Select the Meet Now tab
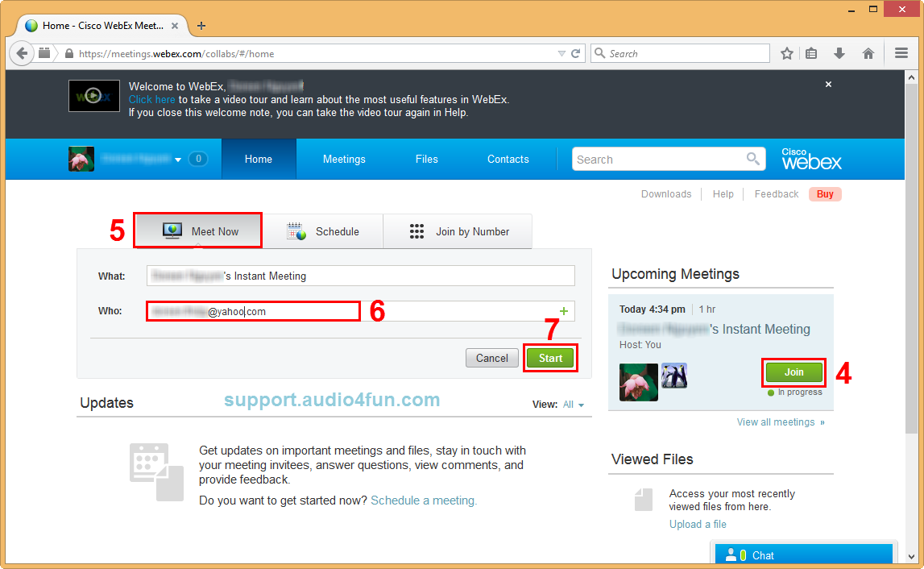Image resolution: width=924 pixels, height=569 pixels. click(x=198, y=231)
